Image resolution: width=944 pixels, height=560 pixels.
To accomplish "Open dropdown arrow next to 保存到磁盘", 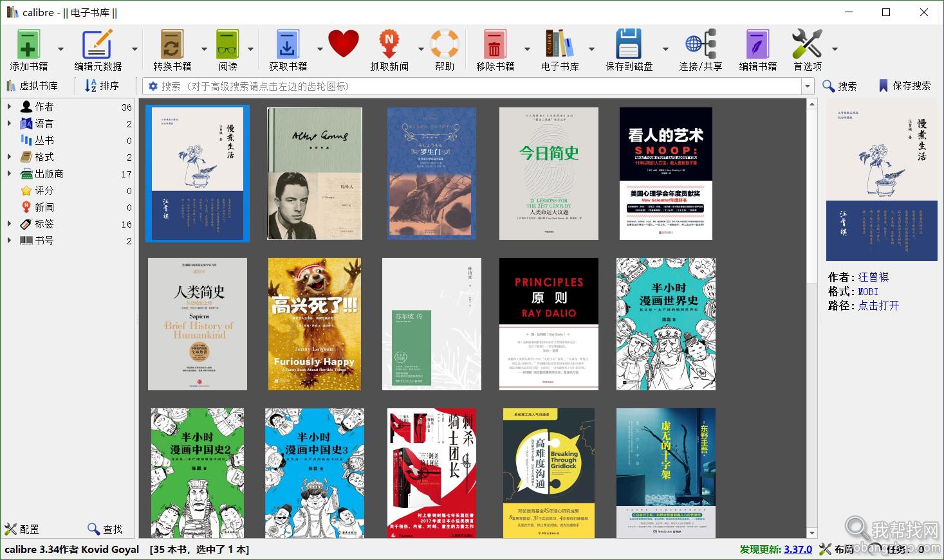I will [x=665, y=49].
